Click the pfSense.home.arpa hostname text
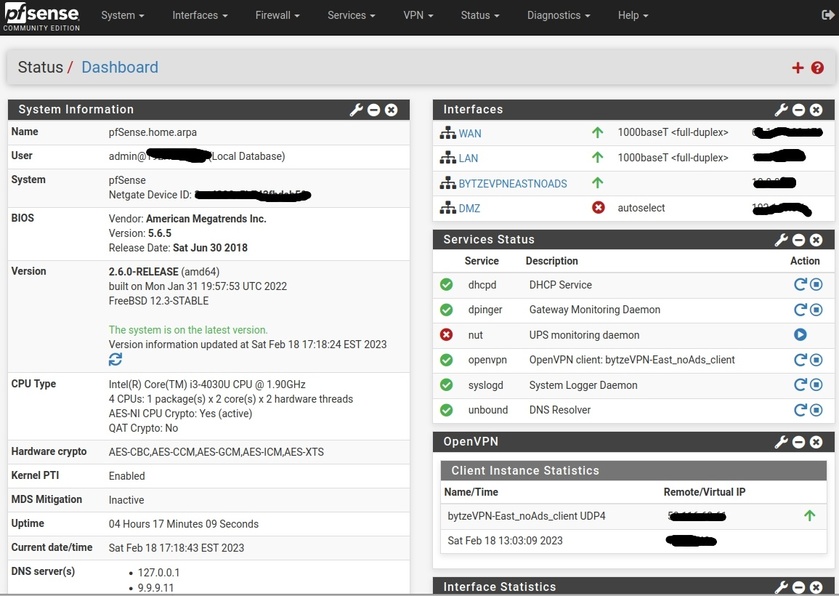This screenshot has height=596, width=839. point(152,132)
